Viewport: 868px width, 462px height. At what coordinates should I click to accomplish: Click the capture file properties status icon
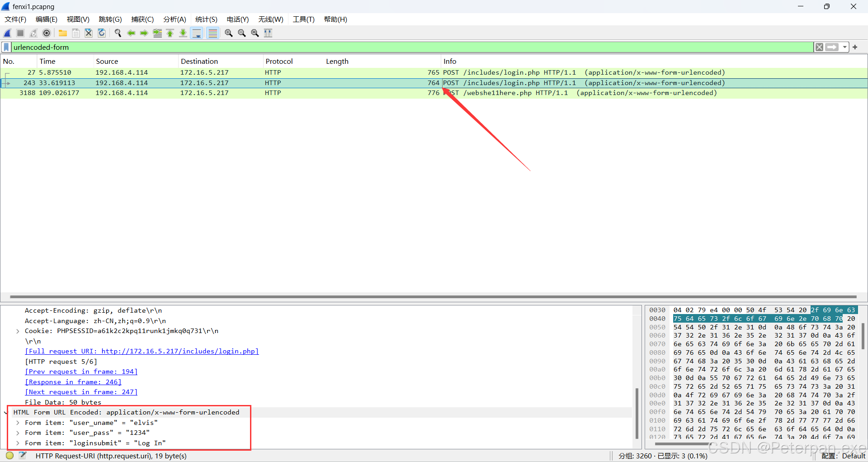(23, 456)
